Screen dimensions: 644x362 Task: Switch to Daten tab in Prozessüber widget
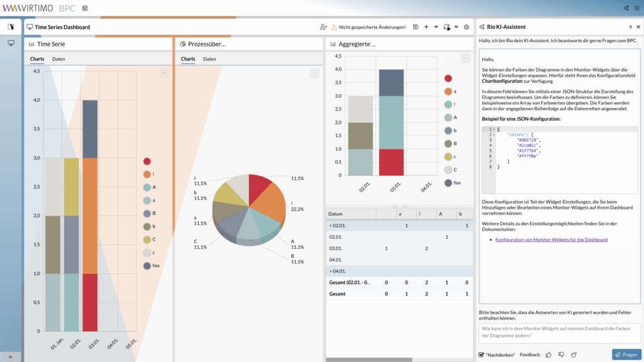[209, 59]
